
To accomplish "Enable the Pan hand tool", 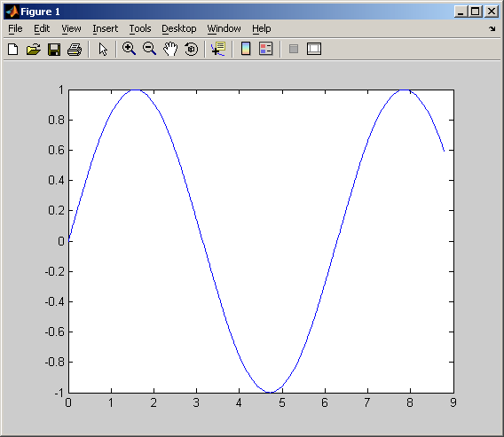I will click(x=170, y=49).
